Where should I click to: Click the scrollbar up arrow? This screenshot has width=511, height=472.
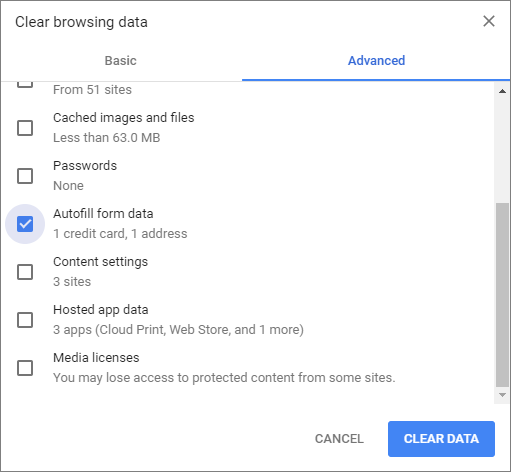click(x=502, y=91)
